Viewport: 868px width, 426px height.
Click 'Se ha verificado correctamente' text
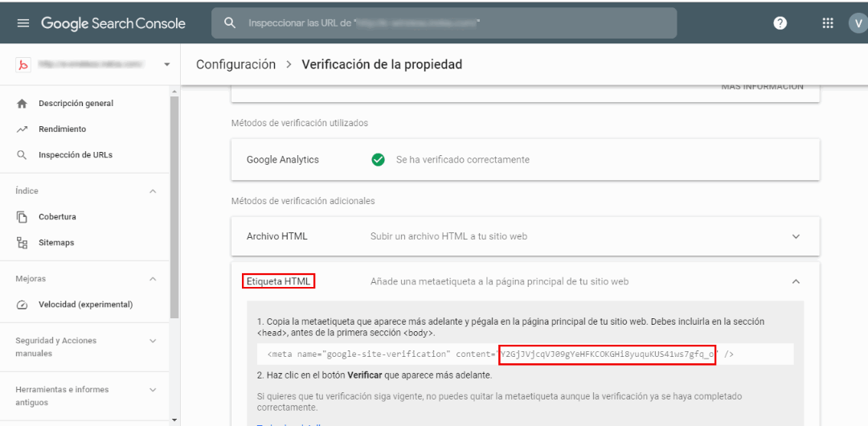pyautogui.click(x=463, y=159)
